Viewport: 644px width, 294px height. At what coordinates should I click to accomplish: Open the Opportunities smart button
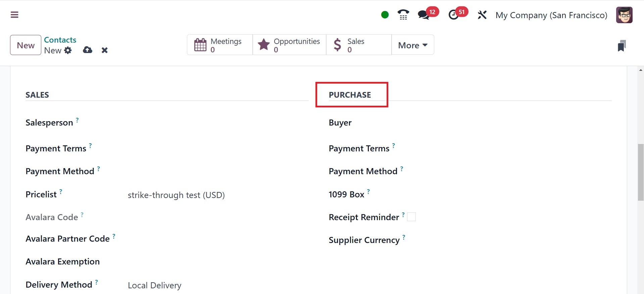coord(289,45)
